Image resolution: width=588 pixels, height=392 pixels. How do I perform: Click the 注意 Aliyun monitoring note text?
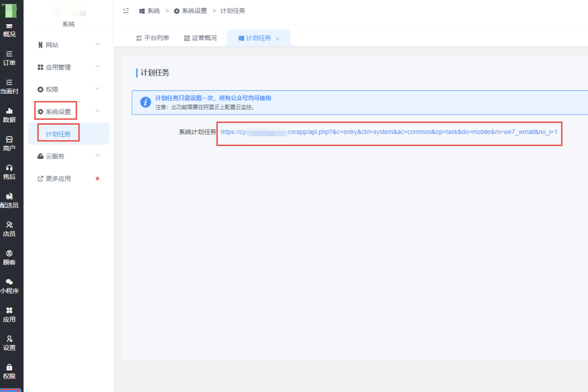(x=205, y=107)
